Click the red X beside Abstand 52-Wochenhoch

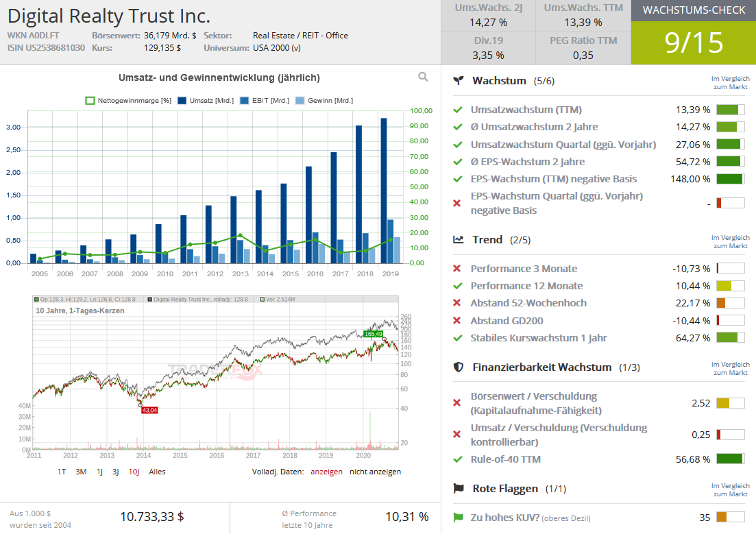(457, 303)
